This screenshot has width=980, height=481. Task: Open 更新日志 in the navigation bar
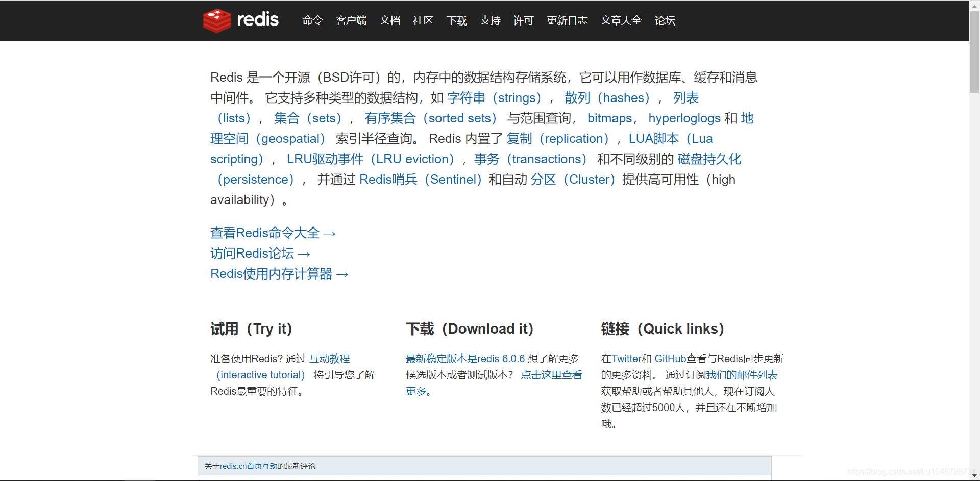(567, 20)
